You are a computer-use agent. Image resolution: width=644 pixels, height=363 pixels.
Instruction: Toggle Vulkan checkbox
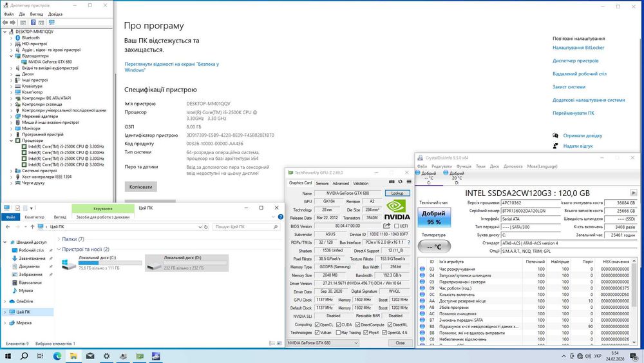317,332
